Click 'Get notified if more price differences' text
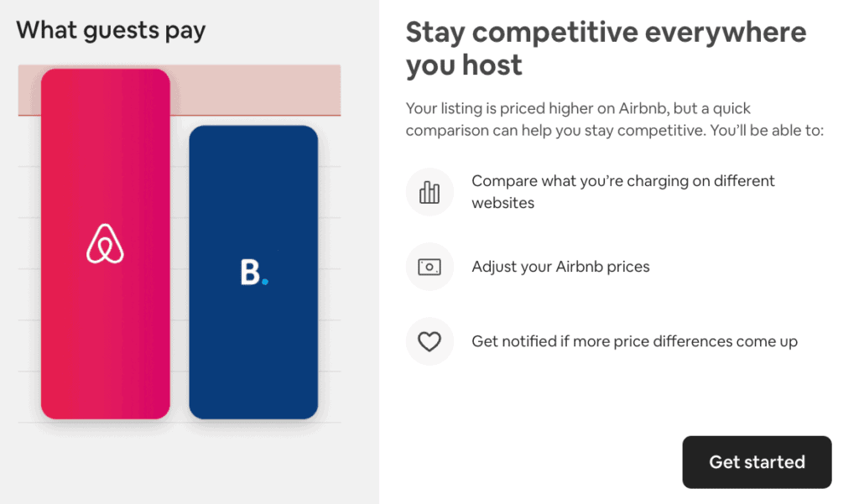This screenshot has height=504, width=859. coord(634,341)
